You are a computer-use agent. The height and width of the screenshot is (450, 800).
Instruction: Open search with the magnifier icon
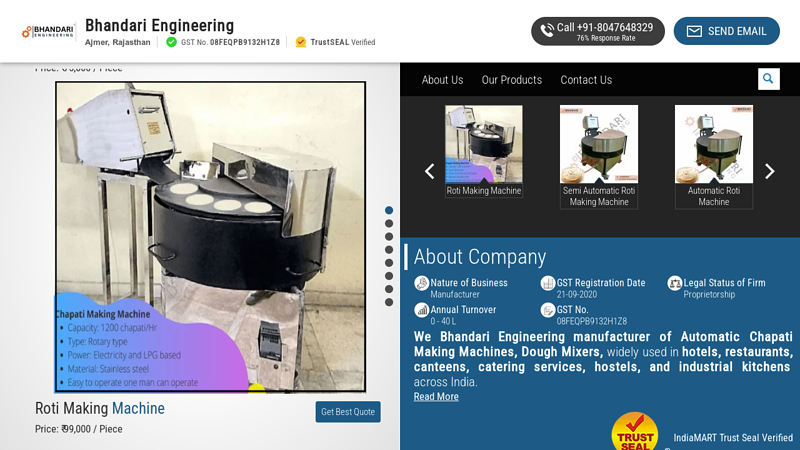point(768,79)
